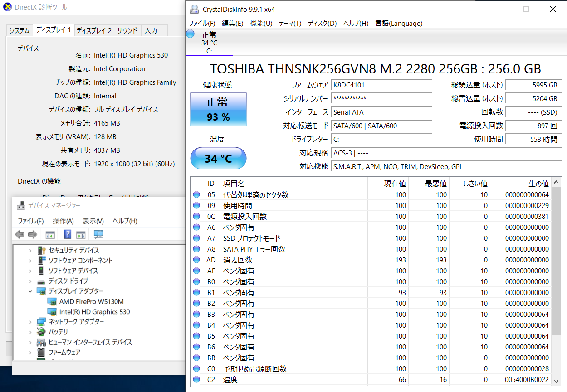The width and height of the screenshot is (567, 392).
Task: Click the 正常 93 % health status button
Action: tap(218, 109)
